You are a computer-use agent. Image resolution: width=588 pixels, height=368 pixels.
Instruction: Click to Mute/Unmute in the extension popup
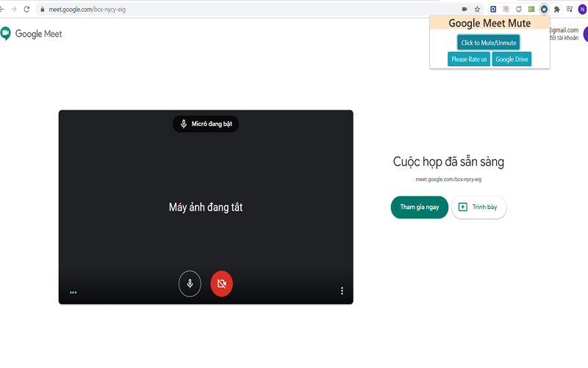(488, 43)
